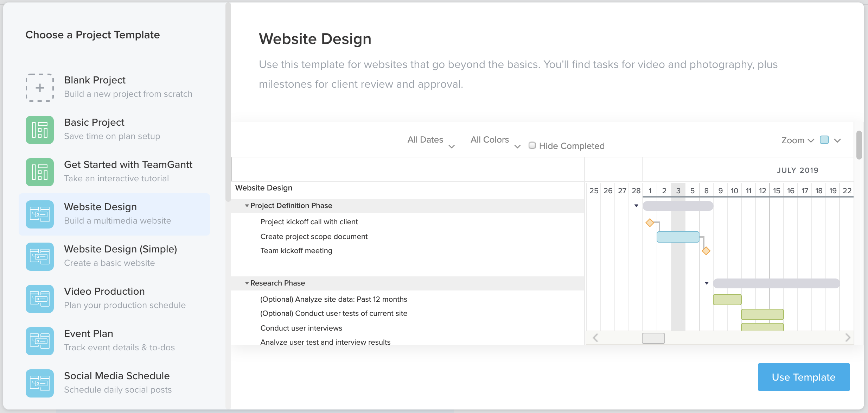Click the gantt horizontal scrollbar thumb

[653, 338]
